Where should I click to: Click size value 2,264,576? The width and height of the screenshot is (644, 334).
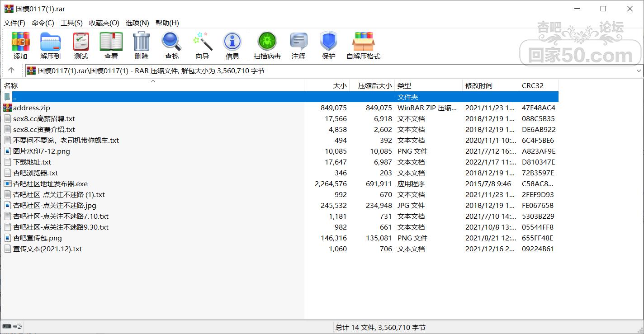tap(331, 183)
